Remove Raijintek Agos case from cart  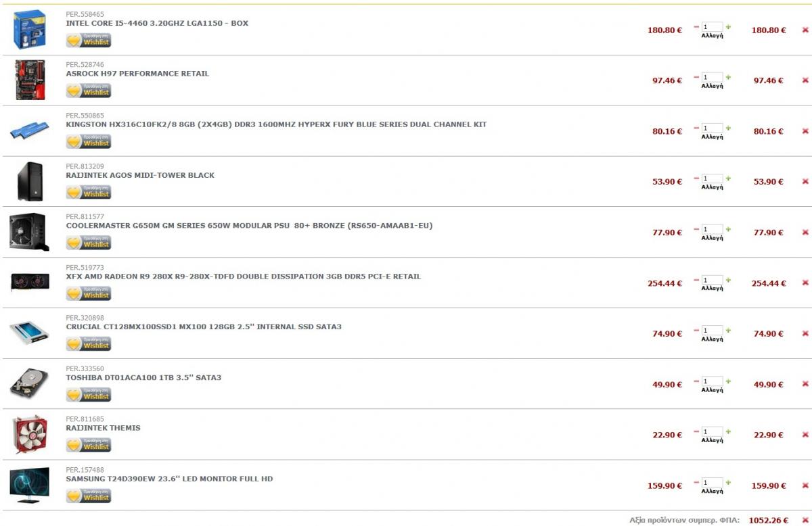[805, 182]
